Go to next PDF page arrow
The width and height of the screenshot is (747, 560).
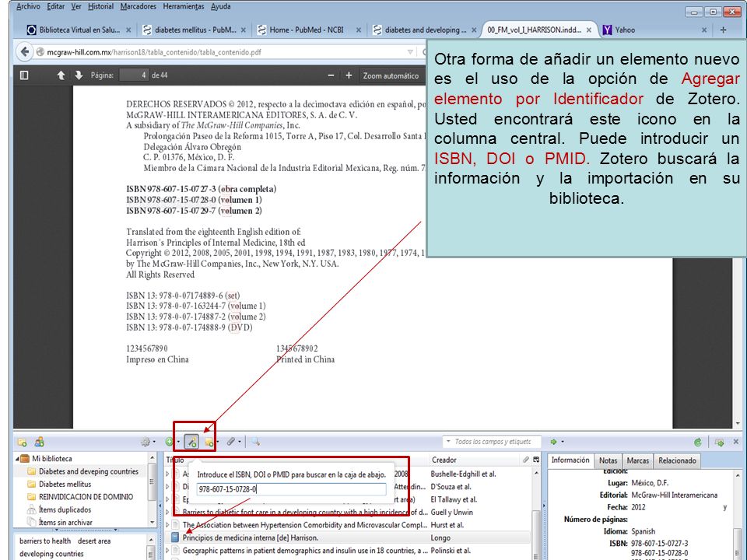click(79, 75)
